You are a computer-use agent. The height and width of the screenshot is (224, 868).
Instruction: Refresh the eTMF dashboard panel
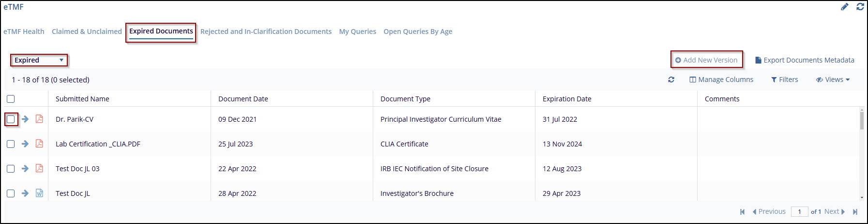pos(860,7)
